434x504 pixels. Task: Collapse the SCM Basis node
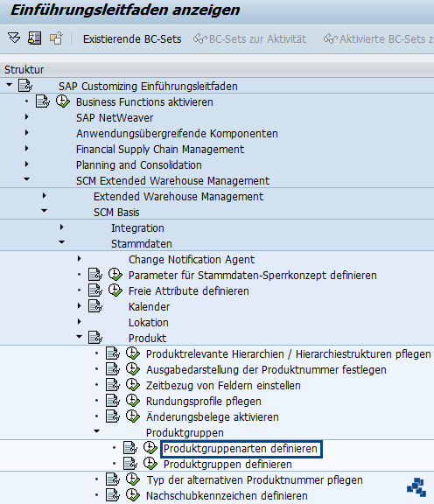point(45,211)
